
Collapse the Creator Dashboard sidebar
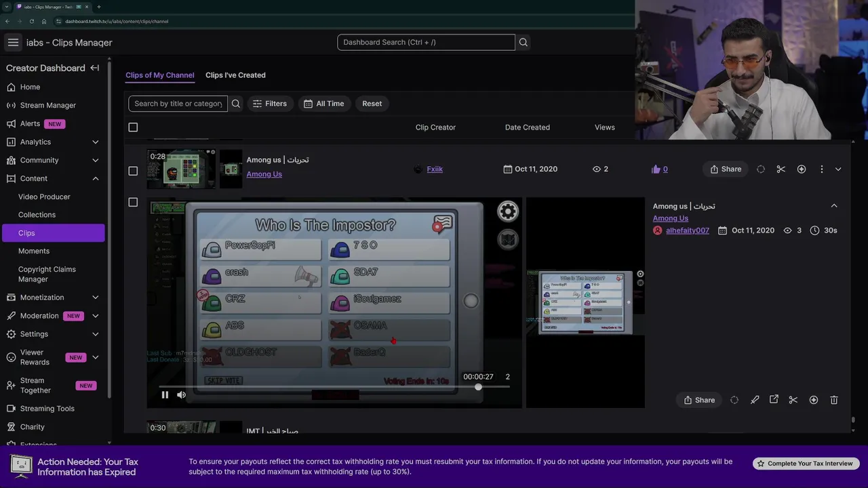[95, 68]
